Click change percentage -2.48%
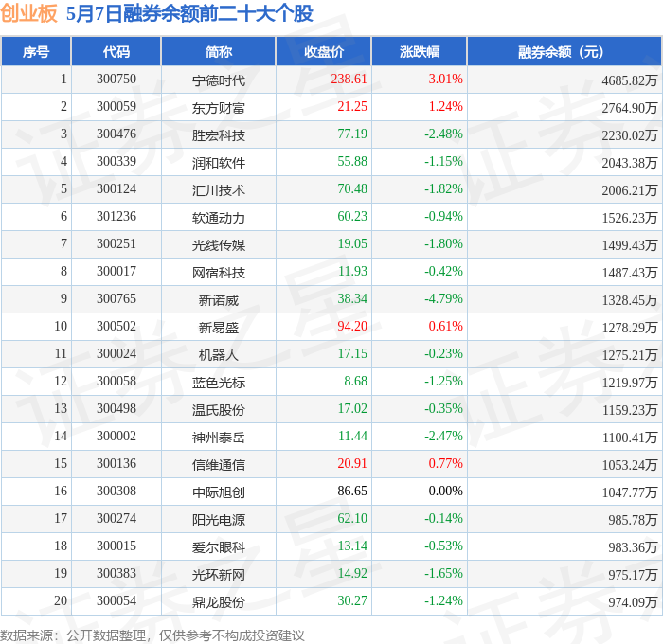The height and width of the screenshot is (644, 663). point(443,134)
